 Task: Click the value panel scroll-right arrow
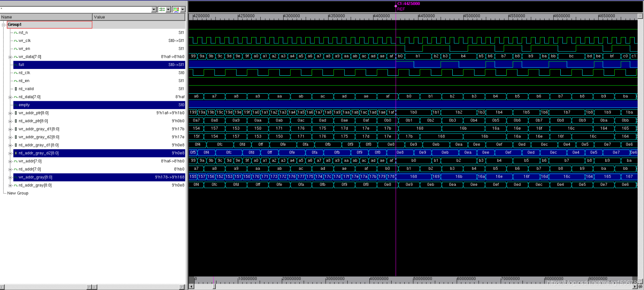[182, 287]
